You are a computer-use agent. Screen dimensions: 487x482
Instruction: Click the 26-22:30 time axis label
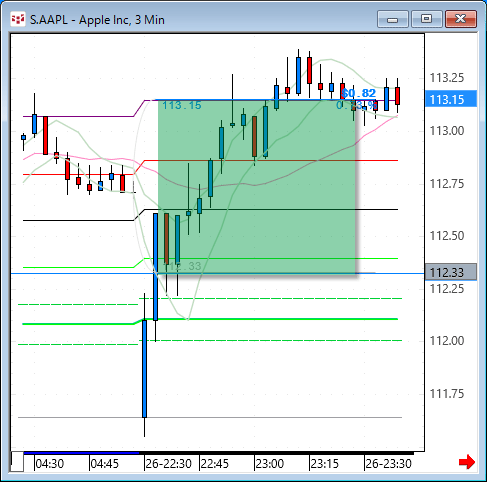pyautogui.click(x=168, y=464)
